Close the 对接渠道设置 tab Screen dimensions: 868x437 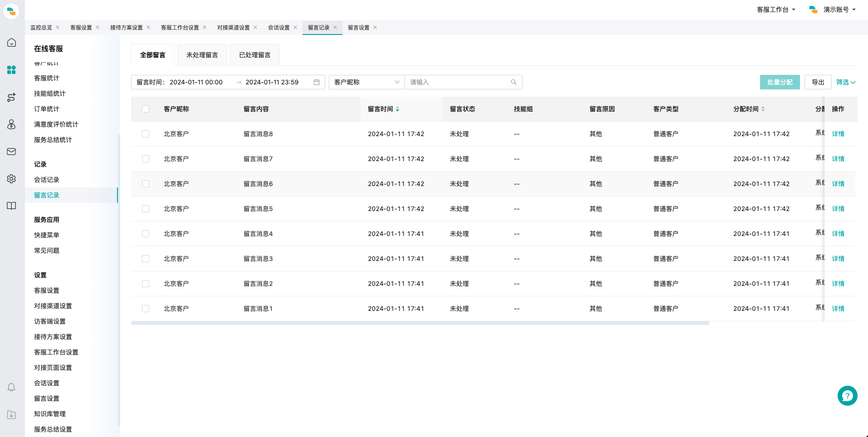[255, 27]
